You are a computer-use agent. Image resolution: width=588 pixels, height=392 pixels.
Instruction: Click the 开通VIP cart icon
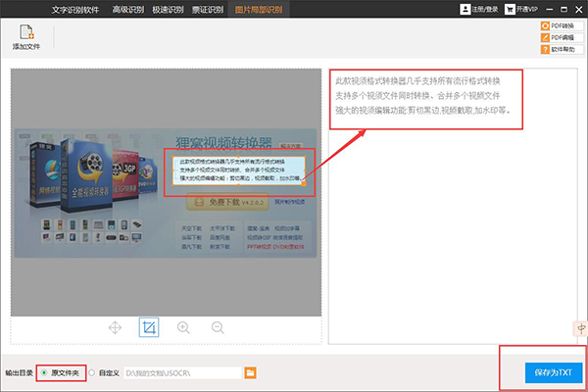pos(510,9)
